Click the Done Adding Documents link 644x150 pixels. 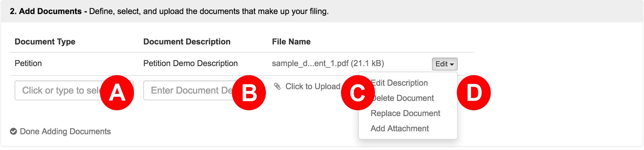coord(65,132)
